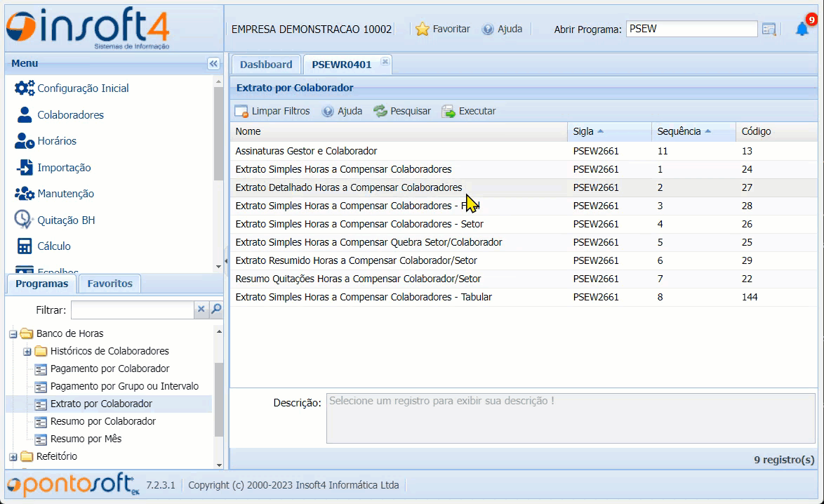Click the Filtrar text input field
This screenshot has height=504, width=824.
pyautogui.click(x=132, y=310)
